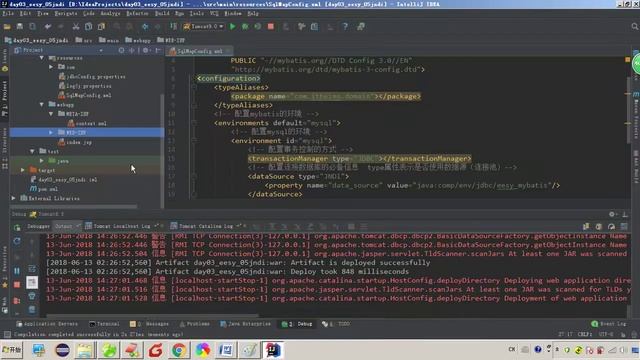Click the Copy icon in the toolbar
The height and width of the screenshot is (360, 640).
click(x=88, y=27)
